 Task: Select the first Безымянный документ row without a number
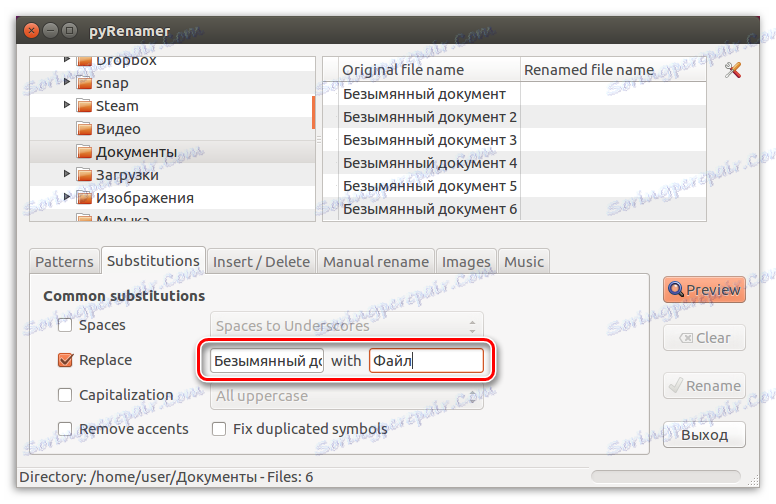click(515, 94)
